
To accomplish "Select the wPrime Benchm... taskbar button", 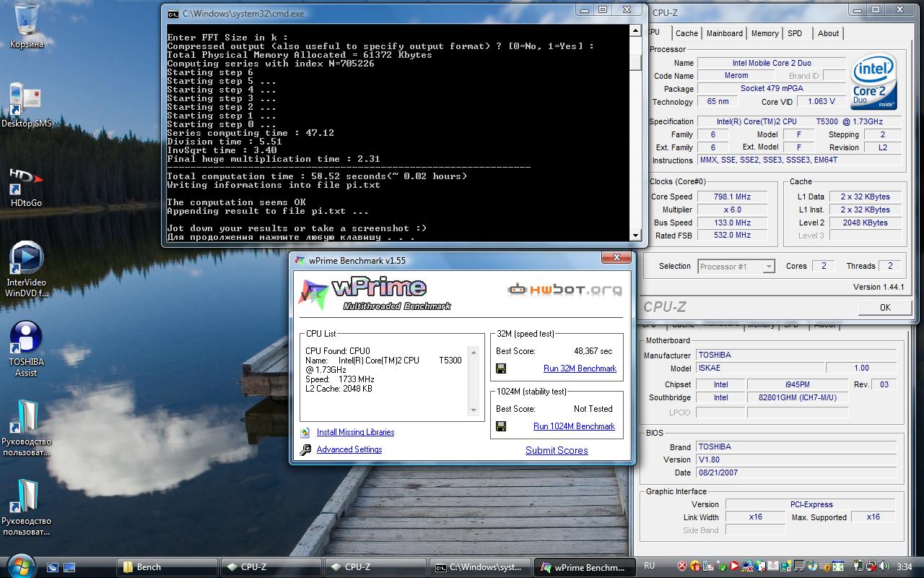I will click(583, 567).
